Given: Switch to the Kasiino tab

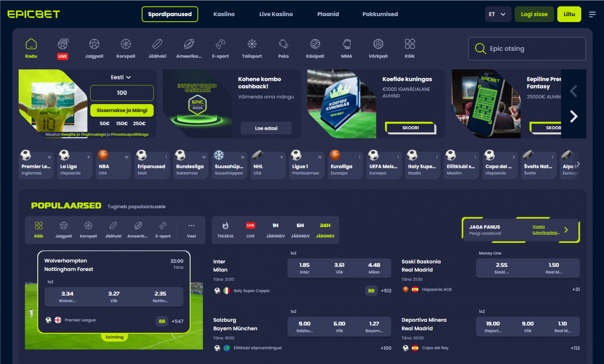Looking at the screenshot, I should 224,15.
